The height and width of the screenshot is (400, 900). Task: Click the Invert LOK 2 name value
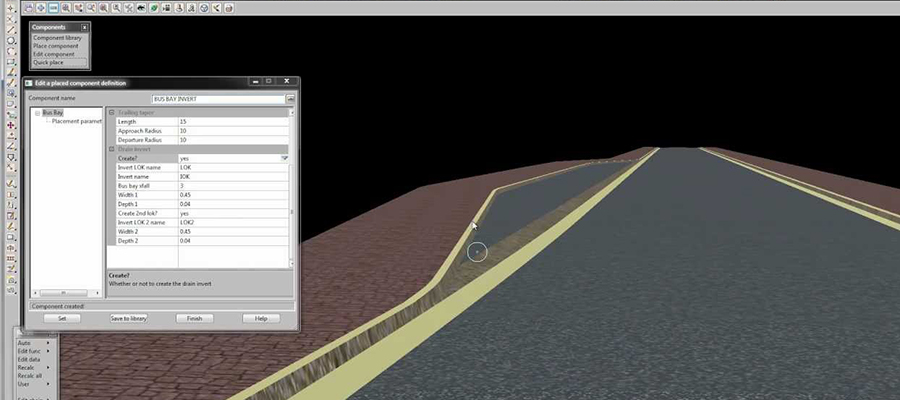(x=233, y=223)
